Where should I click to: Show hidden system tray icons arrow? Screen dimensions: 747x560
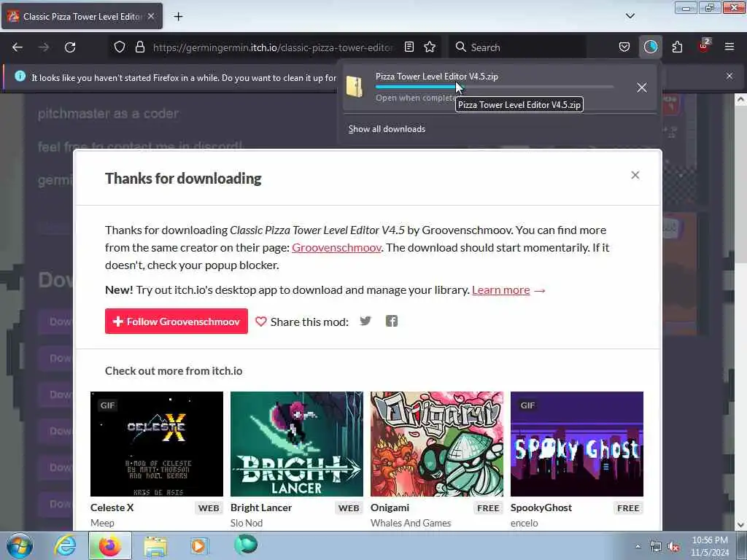click(x=638, y=546)
